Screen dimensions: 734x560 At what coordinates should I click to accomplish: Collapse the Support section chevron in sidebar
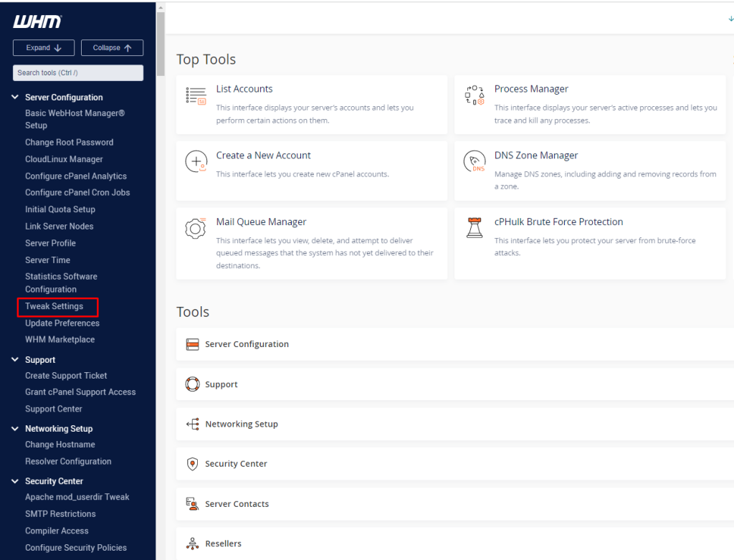click(15, 360)
